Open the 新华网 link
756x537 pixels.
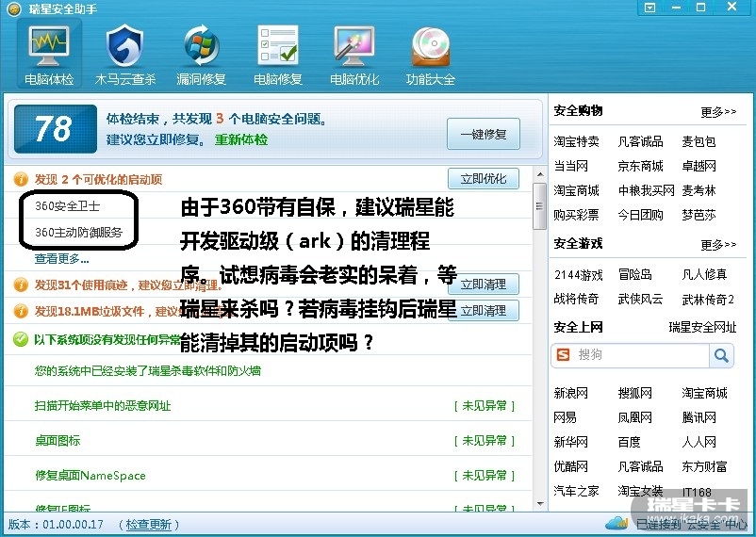[571, 442]
